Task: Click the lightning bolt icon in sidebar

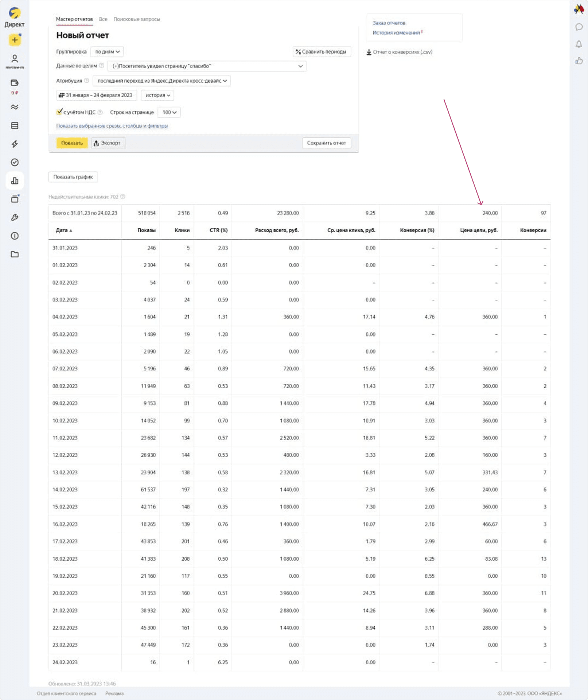Action: click(x=15, y=144)
